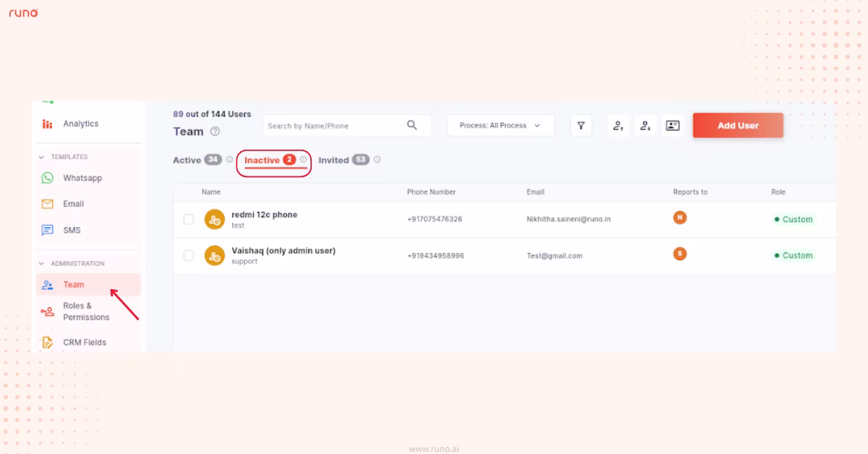Switch to the Invited tab

tap(335, 160)
